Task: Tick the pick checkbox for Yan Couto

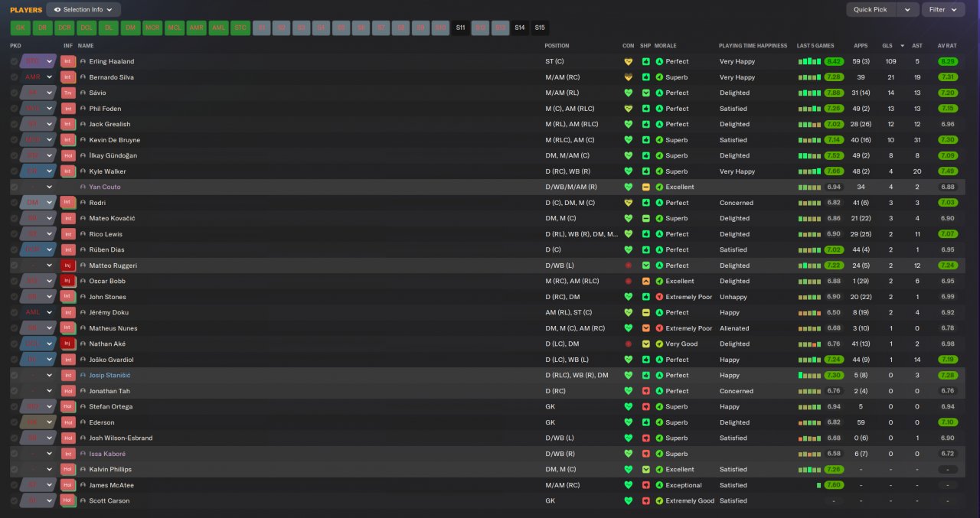Action: coord(15,187)
